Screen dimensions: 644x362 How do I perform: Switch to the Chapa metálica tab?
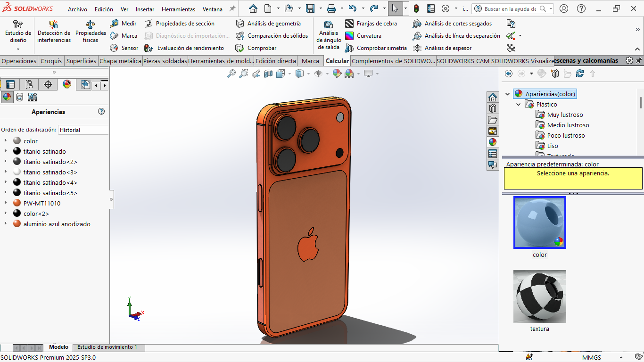point(120,61)
